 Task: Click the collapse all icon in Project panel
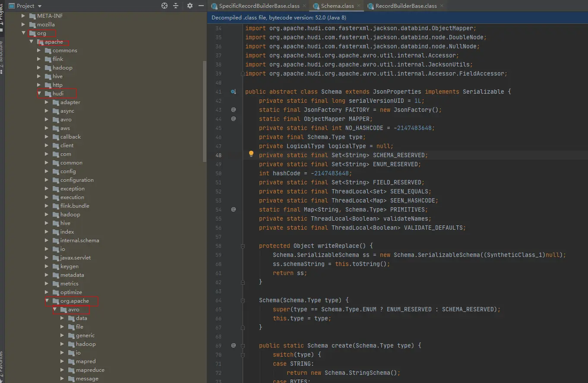pos(176,6)
